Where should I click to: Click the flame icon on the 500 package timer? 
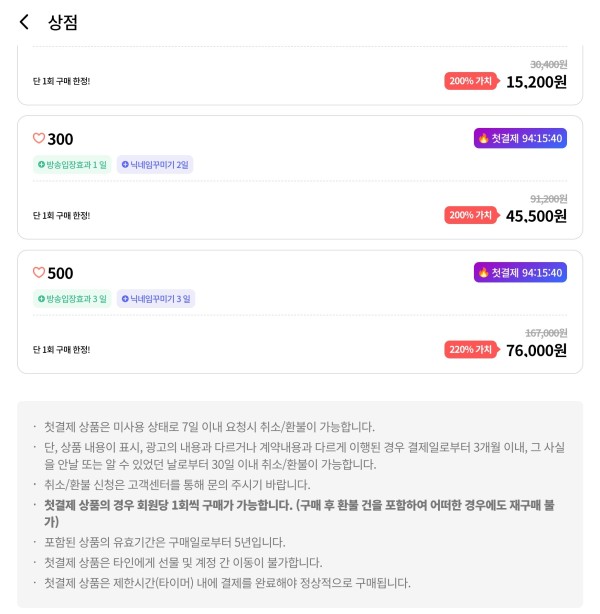[x=484, y=272]
